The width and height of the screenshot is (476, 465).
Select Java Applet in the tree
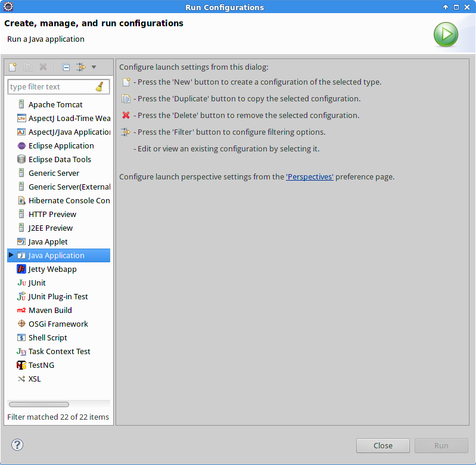(48, 242)
